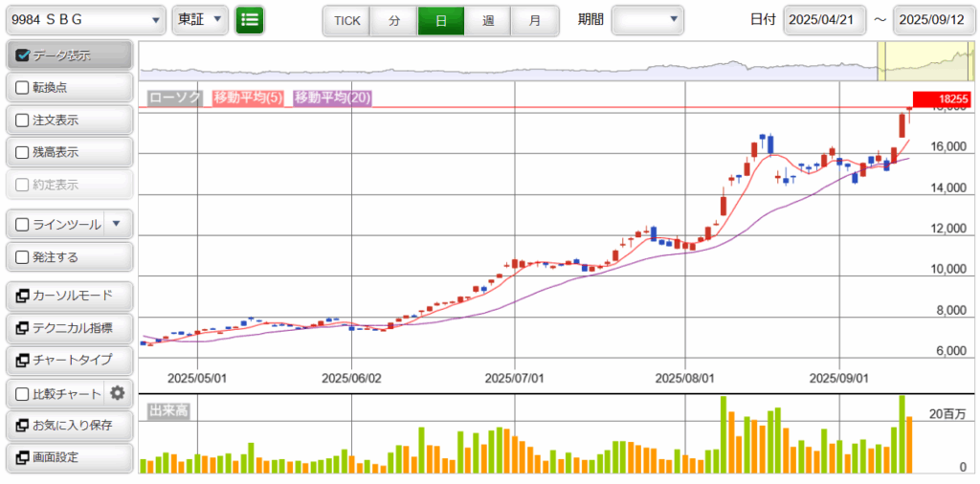The height and width of the screenshot is (484, 980).
Task: Select the TICK chart tab
Action: (346, 21)
